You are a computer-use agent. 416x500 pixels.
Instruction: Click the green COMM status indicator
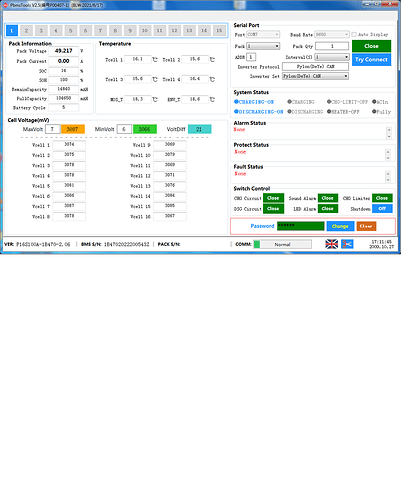pos(257,244)
